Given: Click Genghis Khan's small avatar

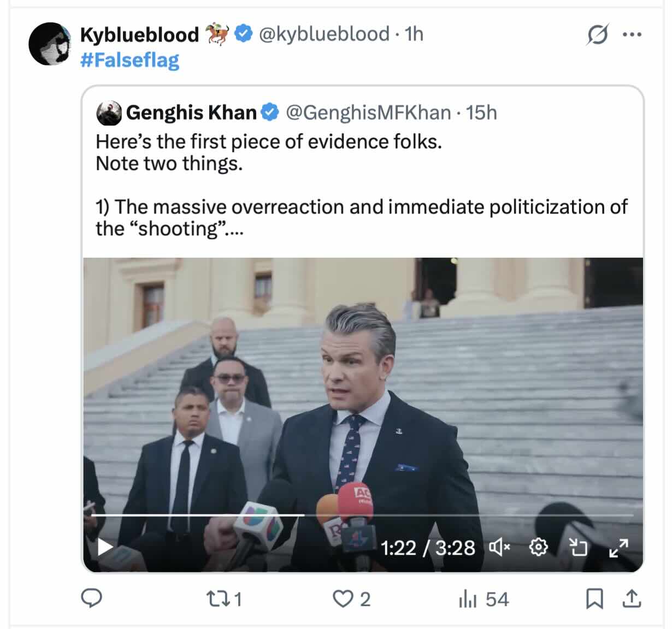Looking at the screenshot, I should (x=109, y=113).
